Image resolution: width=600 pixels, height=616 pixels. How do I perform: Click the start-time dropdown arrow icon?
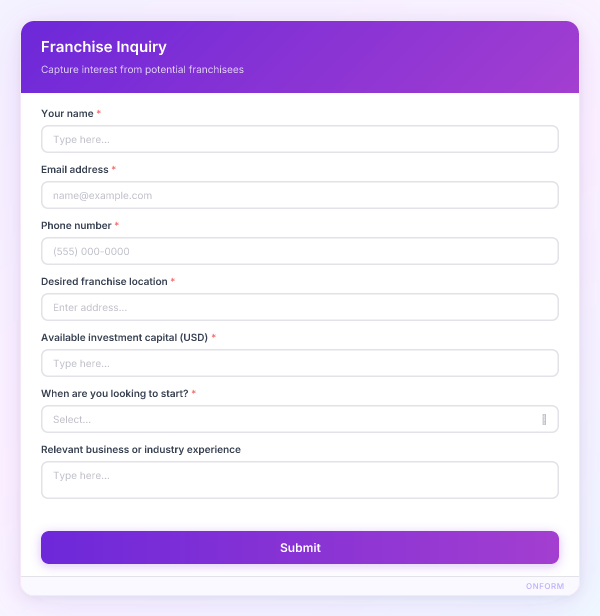(544, 419)
